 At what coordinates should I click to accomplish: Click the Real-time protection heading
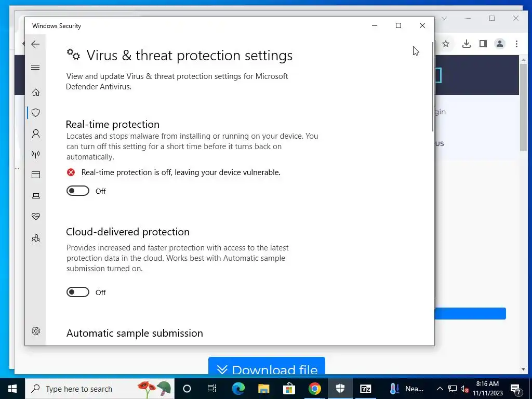click(x=113, y=124)
